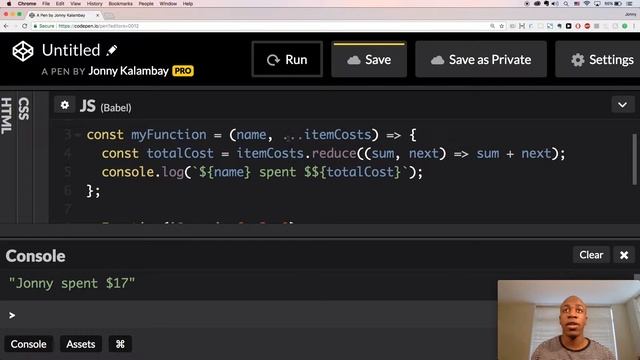Bookmark this page with star icon
This screenshot has height=360, width=640.
click(x=502, y=26)
